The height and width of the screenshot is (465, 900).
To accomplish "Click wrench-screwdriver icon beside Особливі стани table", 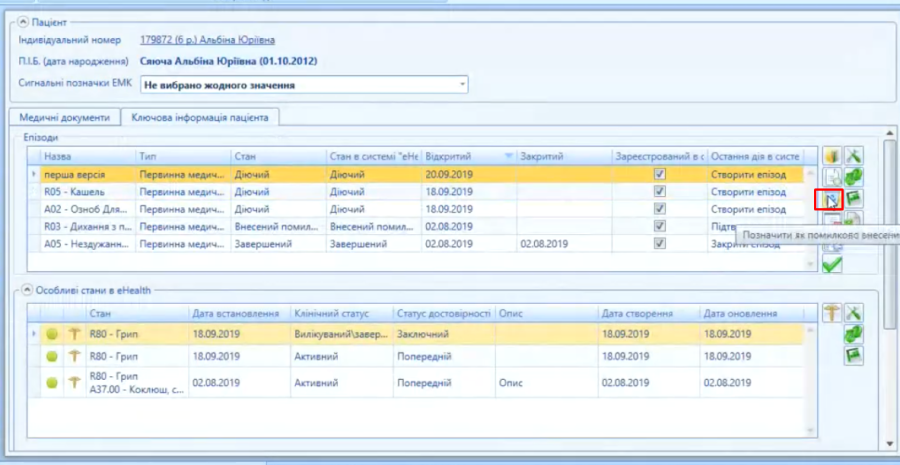I will [x=854, y=313].
